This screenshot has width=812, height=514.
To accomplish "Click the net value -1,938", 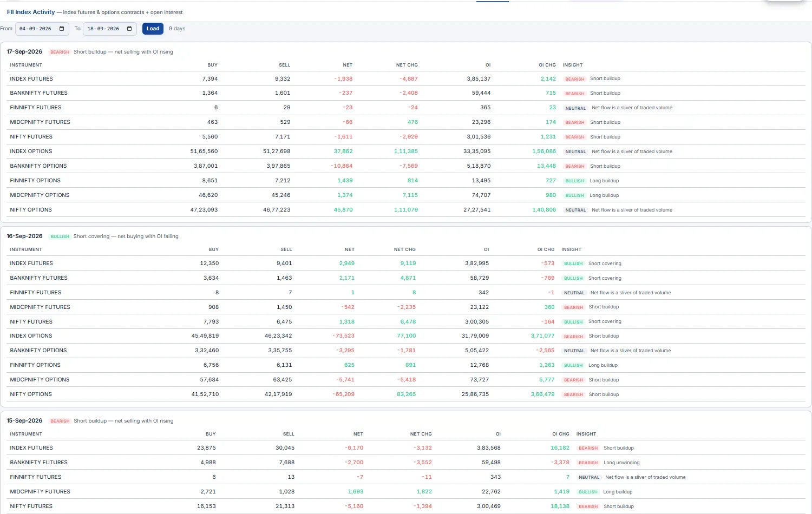I will tap(343, 79).
